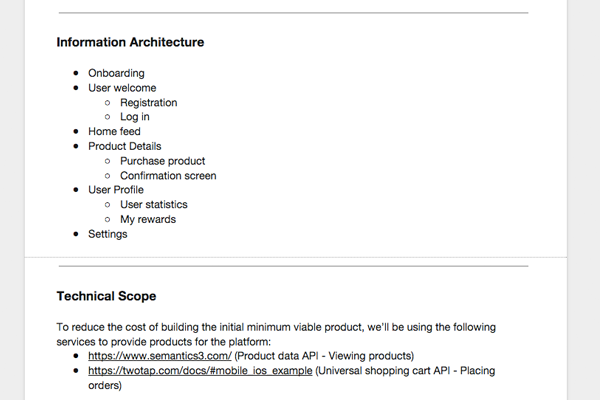Click the My rewards sub-item
The width and height of the screenshot is (600, 400).
click(148, 219)
